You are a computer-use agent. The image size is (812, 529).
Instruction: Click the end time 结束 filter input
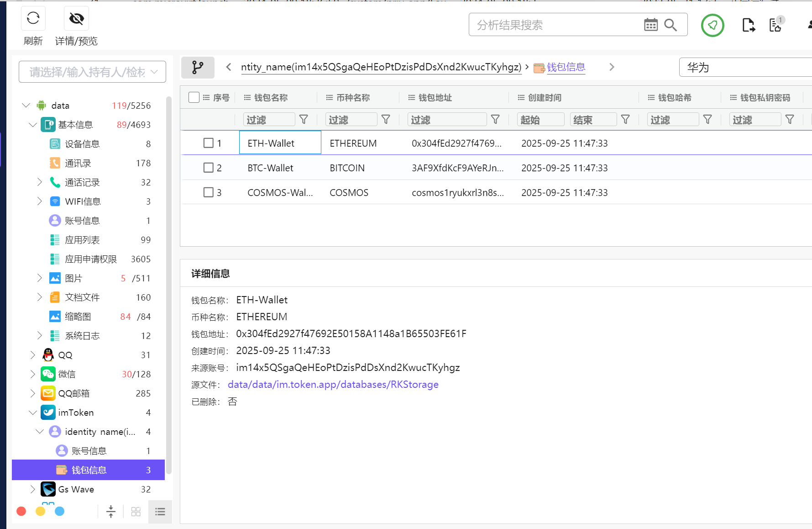point(593,120)
